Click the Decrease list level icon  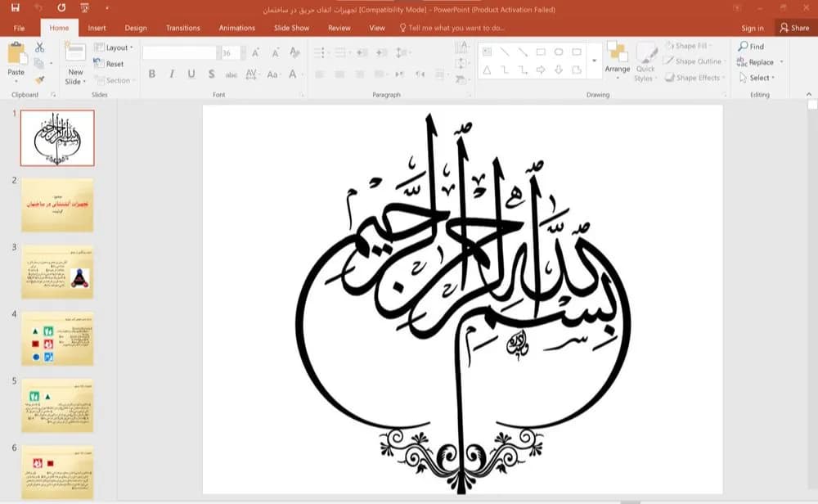(362, 52)
